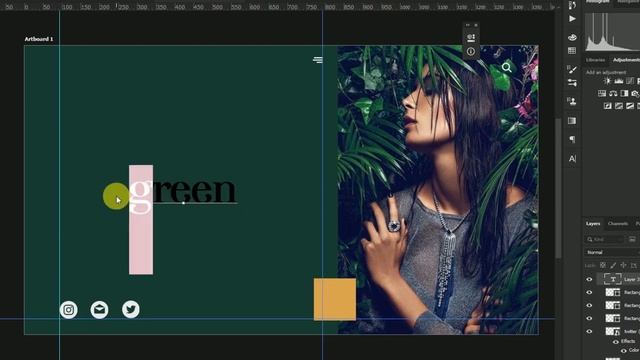
Task: Open the Brushes sliders panel icon
Action: pyautogui.click(x=572, y=82)
